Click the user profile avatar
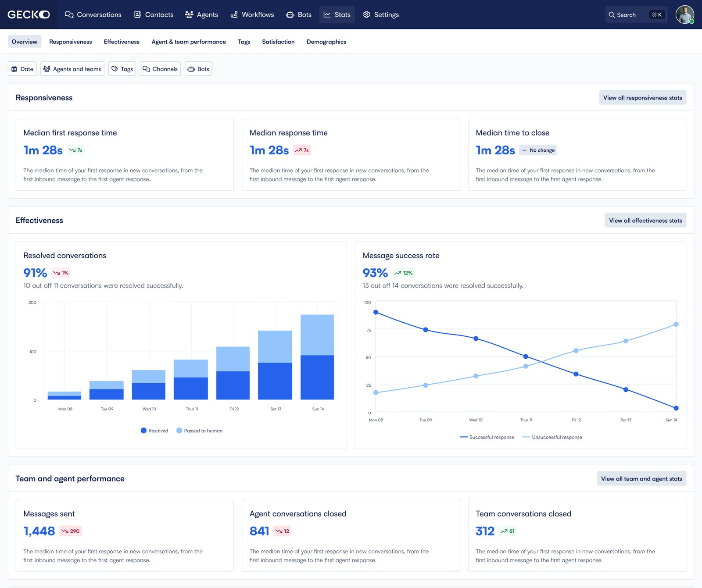Image resolution: width=702 pixels, height=588 pixels. (x=684, y=14)
